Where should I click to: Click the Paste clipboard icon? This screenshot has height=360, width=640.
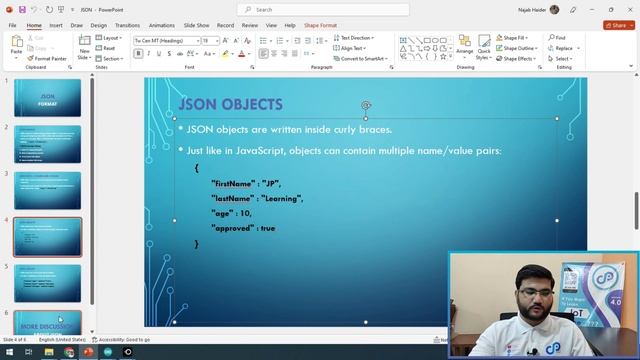click(17, 42)
